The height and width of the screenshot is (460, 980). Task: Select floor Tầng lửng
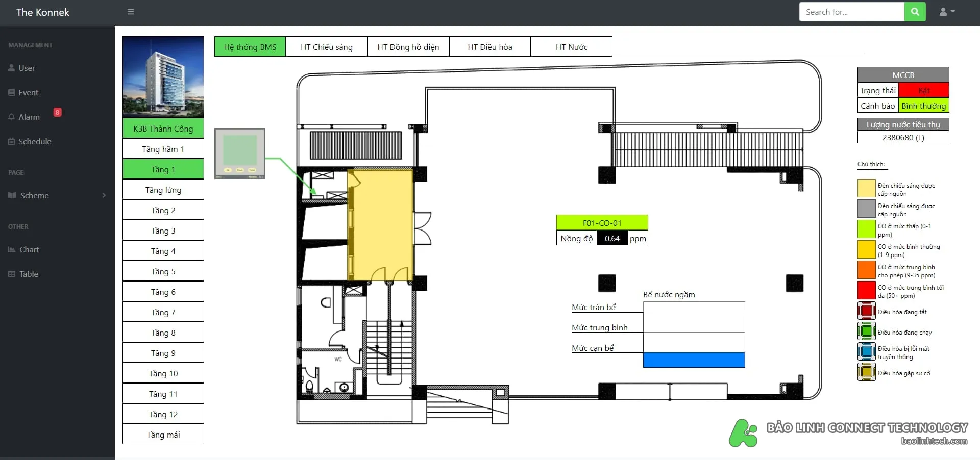[x=163, y=190]
